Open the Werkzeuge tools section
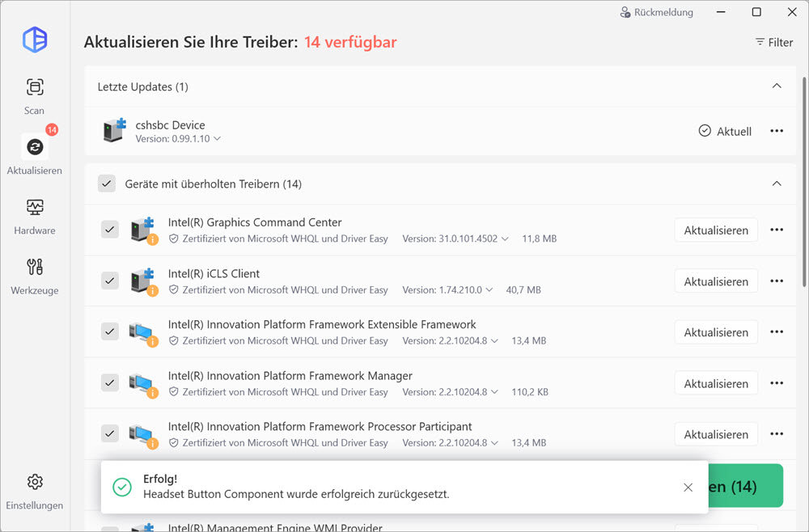 click(x=35, y=277)
